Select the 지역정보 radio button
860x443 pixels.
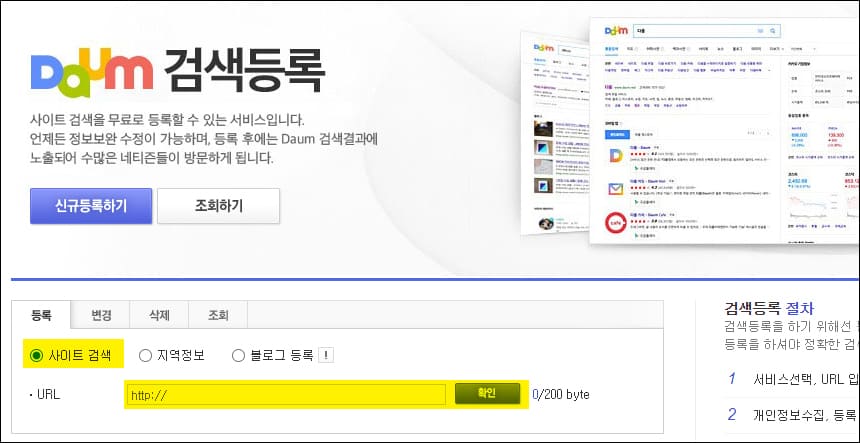145,356
